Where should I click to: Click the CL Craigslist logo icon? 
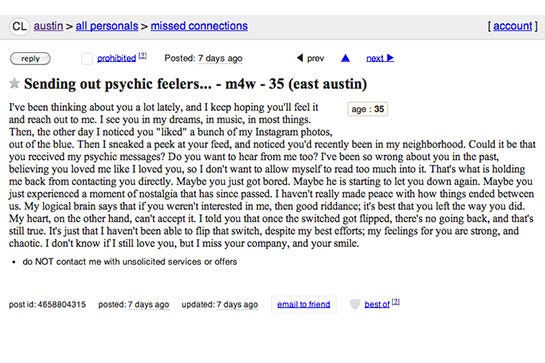19,26
